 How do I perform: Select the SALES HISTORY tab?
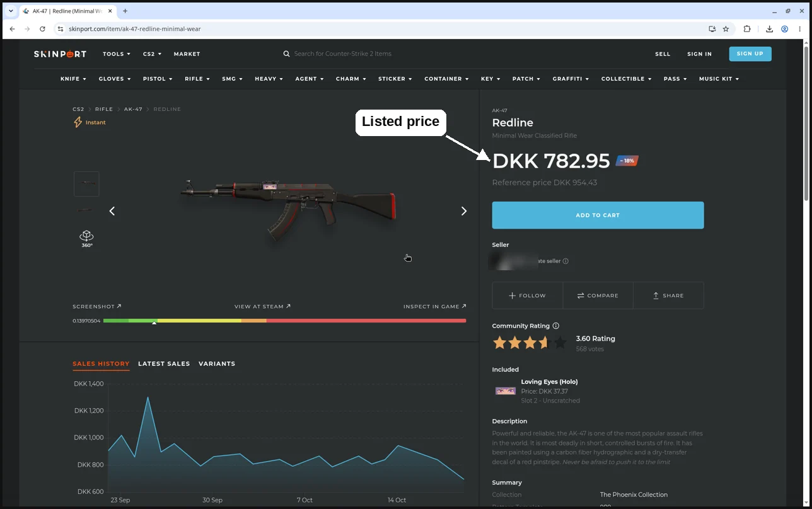point(101,363)
